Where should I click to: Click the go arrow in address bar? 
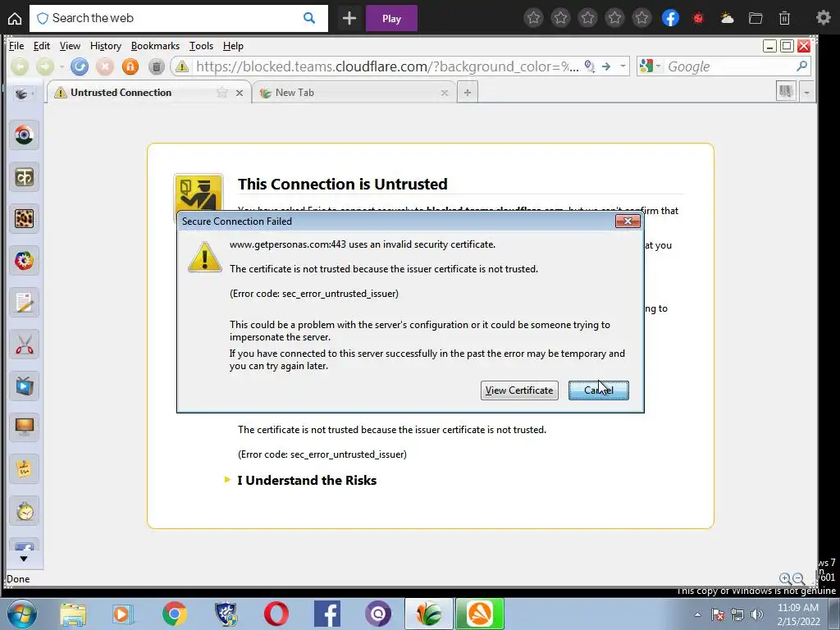click(606, 66)
